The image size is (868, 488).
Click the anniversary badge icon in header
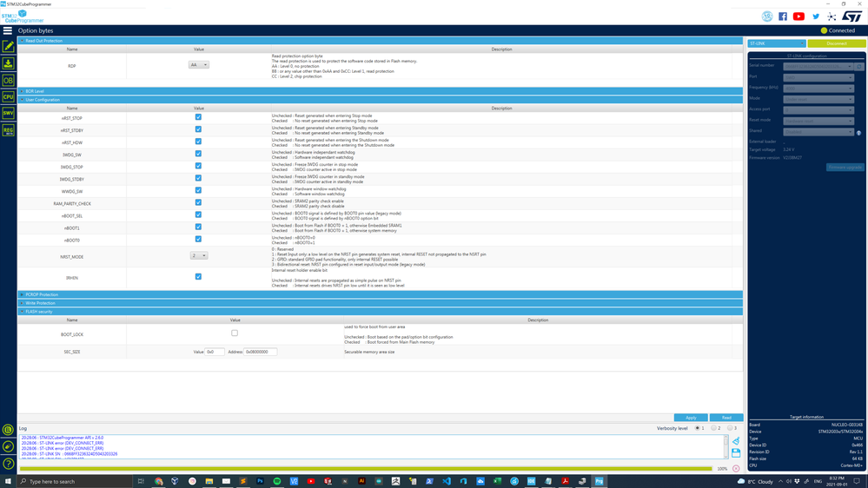pos(766,16)
